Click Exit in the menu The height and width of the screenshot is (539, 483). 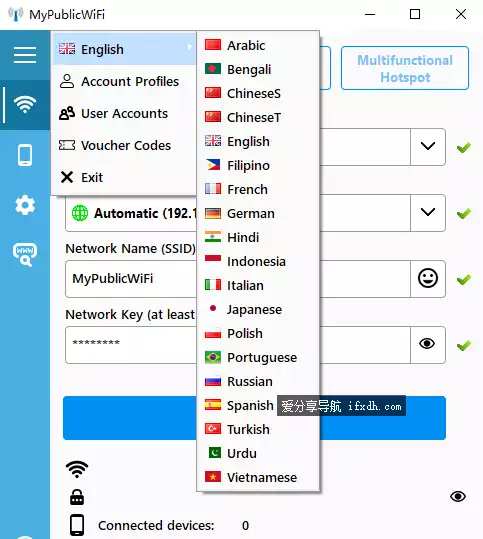point(124,177)
